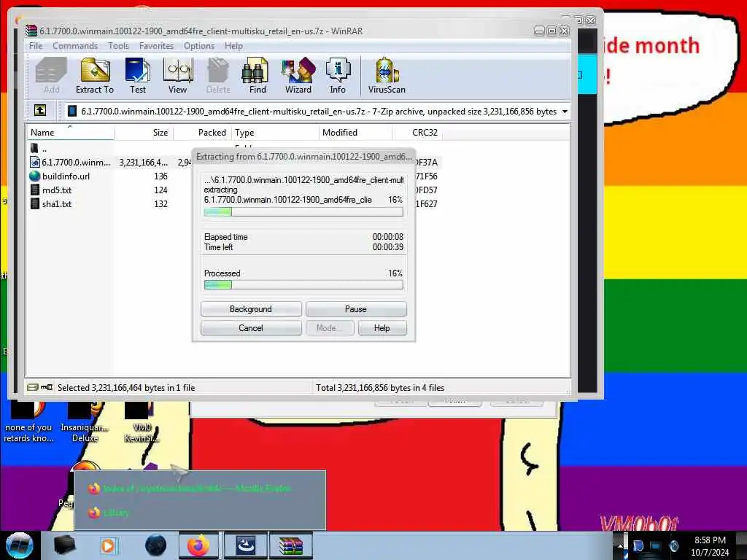Open the Favorites menu
Viewport: 747px width, 560px height.
click(x=156, y=46)
